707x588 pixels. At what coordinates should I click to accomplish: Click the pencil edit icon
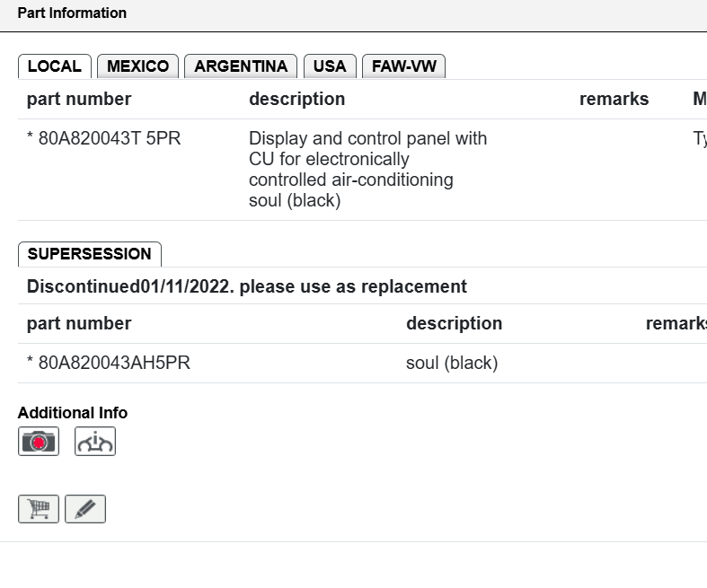(85, 509)
